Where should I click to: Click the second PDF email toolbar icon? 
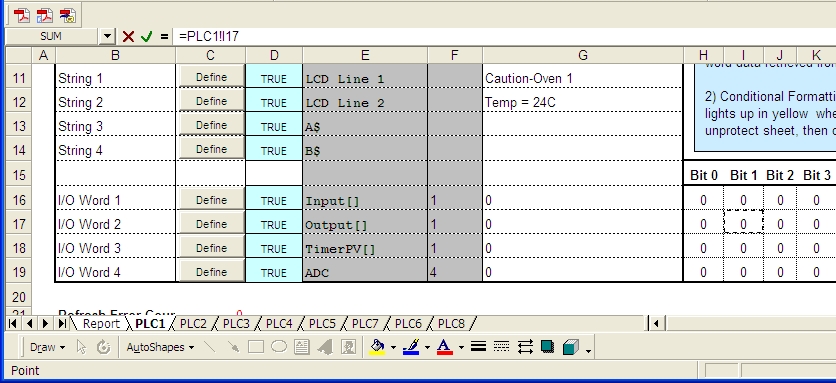click(x=45, y=15)
